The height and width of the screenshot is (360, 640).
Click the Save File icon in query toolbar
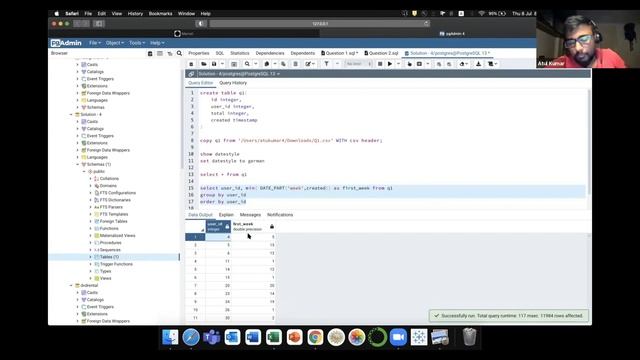213,64
